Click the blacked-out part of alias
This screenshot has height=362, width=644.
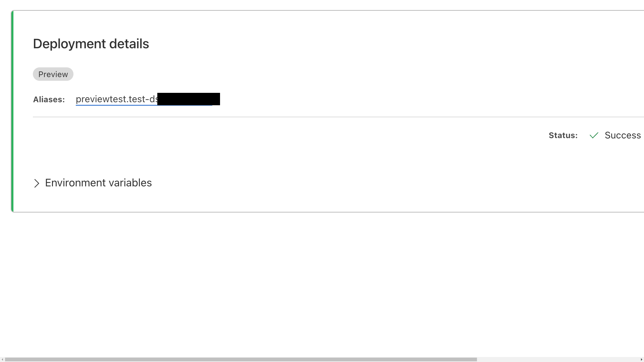189,99
